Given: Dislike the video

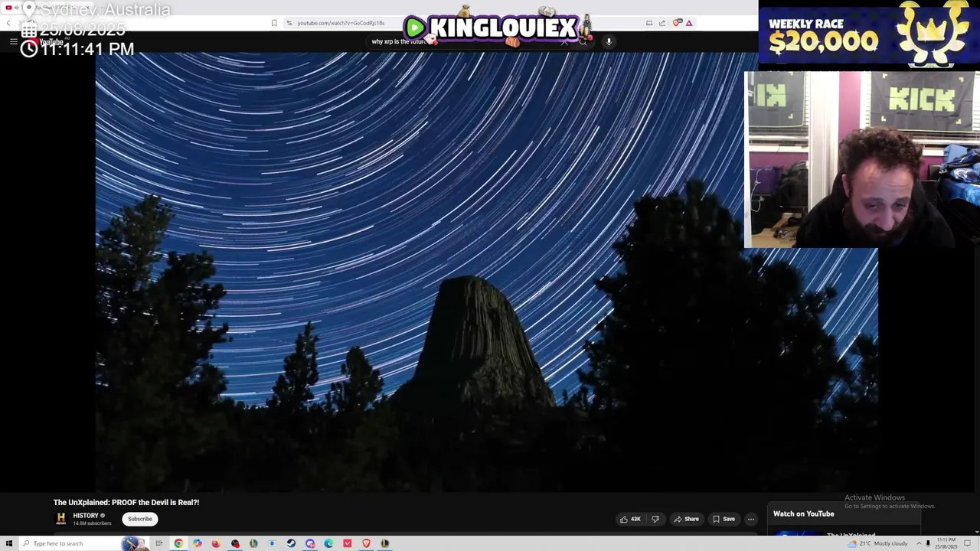Looking at the screenshot, I should [x=655, y=519].
